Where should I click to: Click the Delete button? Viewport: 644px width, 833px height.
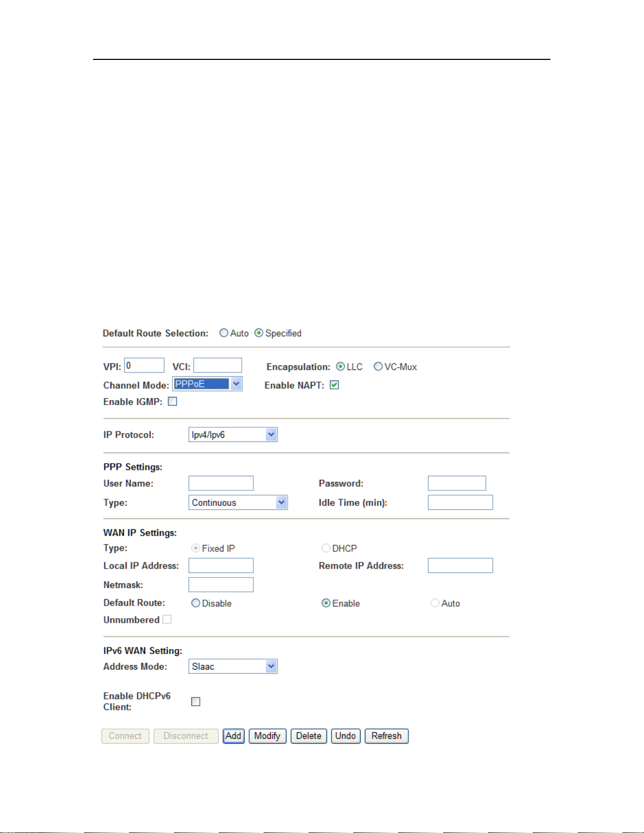(x=309, y=736)
